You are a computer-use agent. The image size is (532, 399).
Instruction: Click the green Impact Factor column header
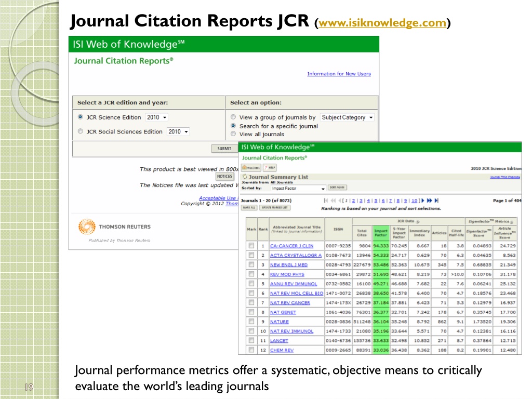click(x=381, y=233)
